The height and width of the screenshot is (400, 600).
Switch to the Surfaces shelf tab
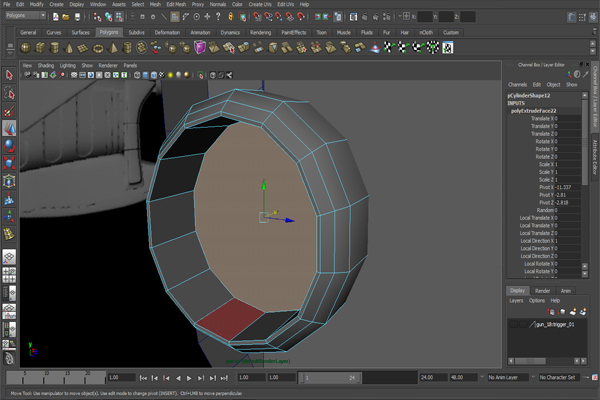click(x=80, y=33)
